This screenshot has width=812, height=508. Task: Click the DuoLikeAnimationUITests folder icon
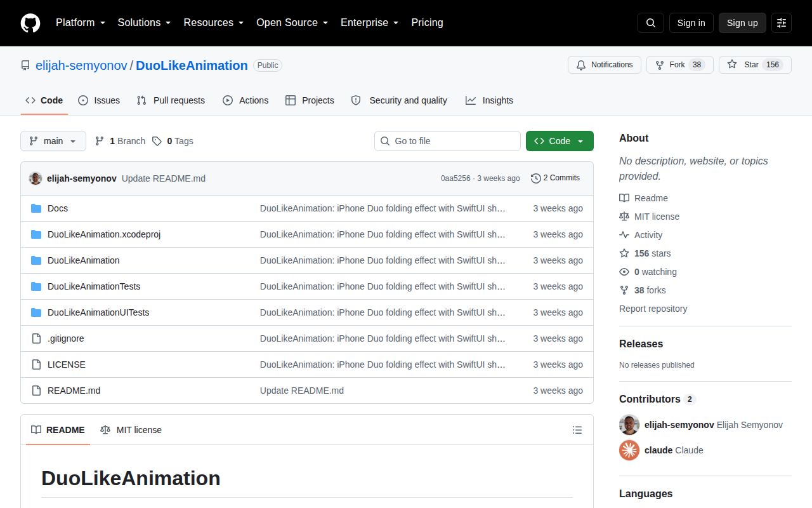point(36,312)
